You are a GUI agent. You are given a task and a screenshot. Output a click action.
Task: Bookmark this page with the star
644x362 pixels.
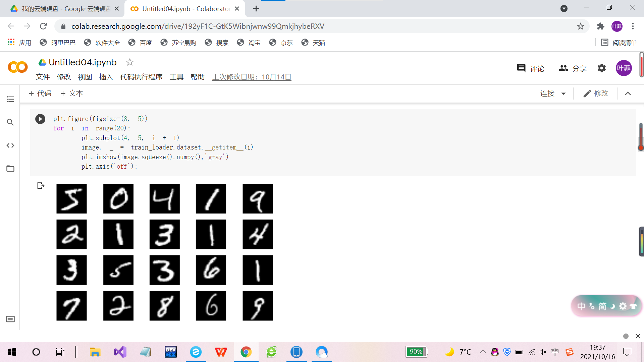581,26
